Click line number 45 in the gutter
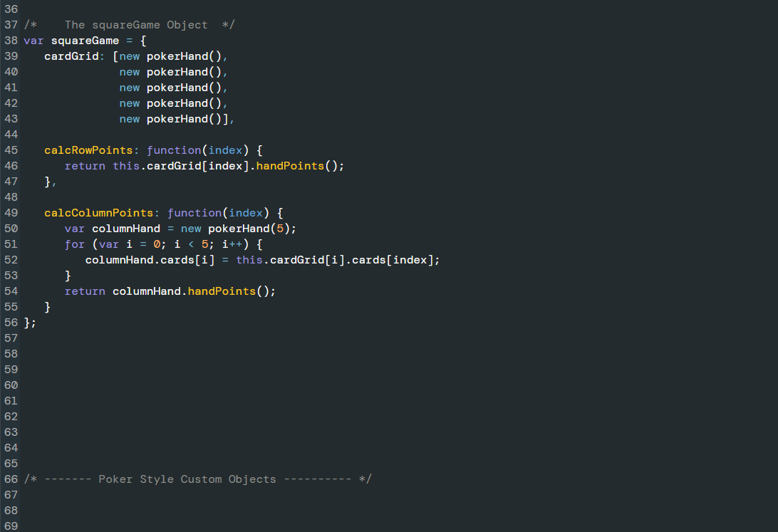Image resolution: width=778 pixels, height=532 pixels. pyautogui.click(x=11, y=150)
